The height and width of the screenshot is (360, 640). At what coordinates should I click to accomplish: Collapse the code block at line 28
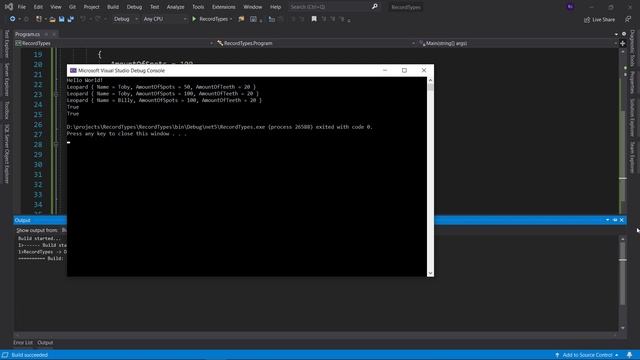[x=56, y=144]
